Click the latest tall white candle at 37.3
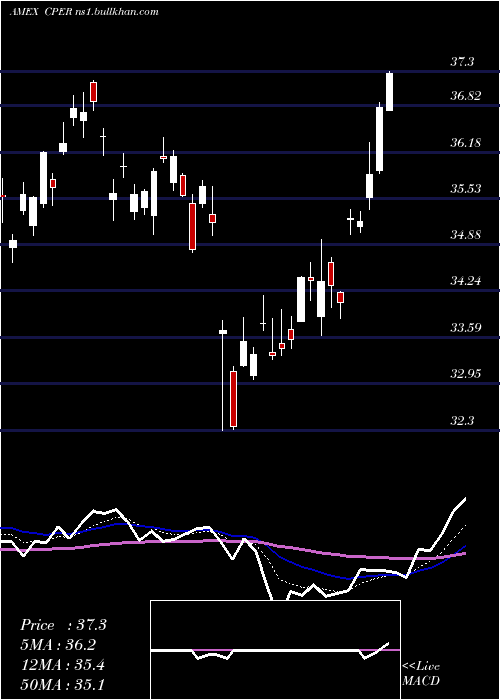Viewport: 500px width, 700px height. pyautogui.click(x=389, y=92)
